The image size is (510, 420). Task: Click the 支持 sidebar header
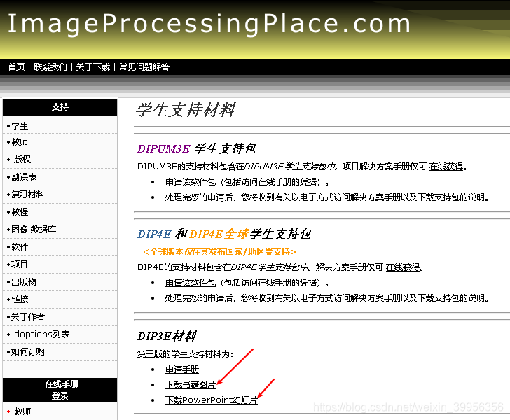pos(60,107)
